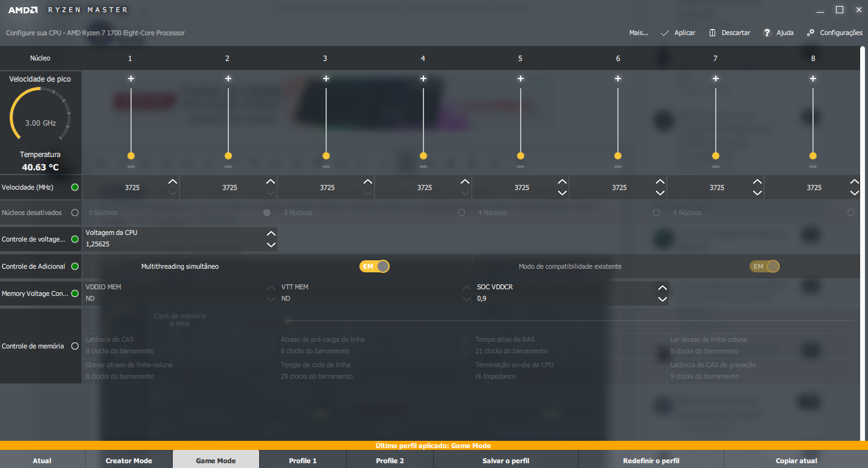Viewport: 868px width, 468px height.
Task: Click the core 1 speed slider handle
Action: pos(131,155)
